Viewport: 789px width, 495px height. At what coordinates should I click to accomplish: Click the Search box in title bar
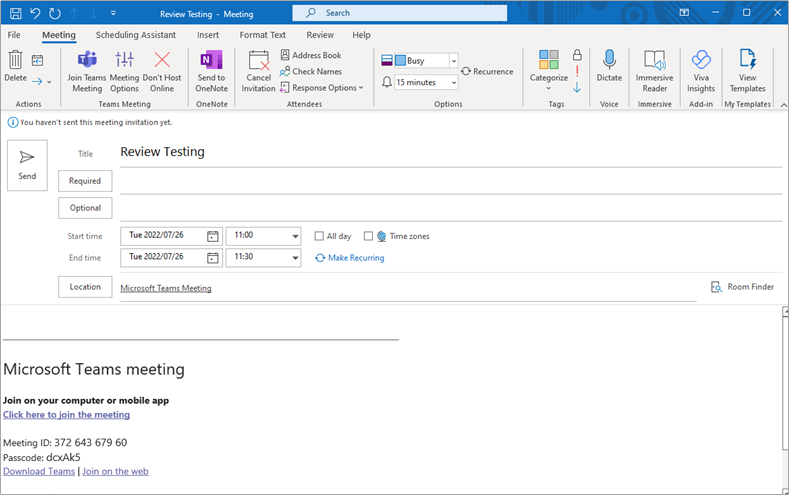(x=400, y=13)
